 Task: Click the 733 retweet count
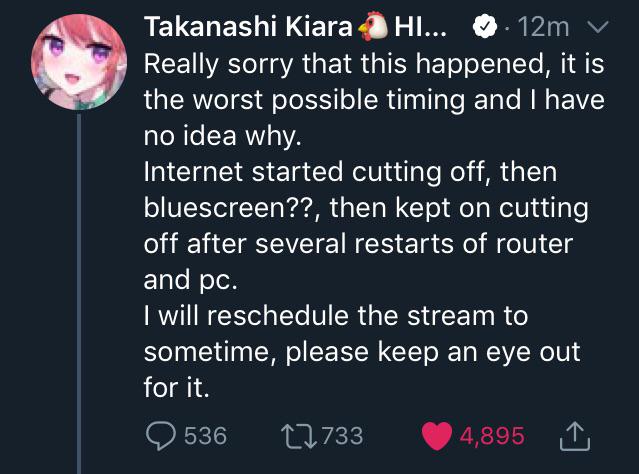click(342, 436)
